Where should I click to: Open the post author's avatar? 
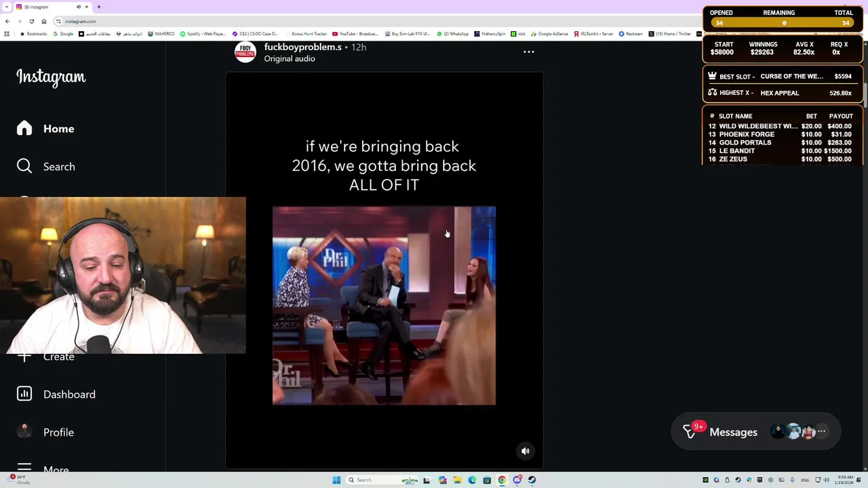tap(245, 52)
